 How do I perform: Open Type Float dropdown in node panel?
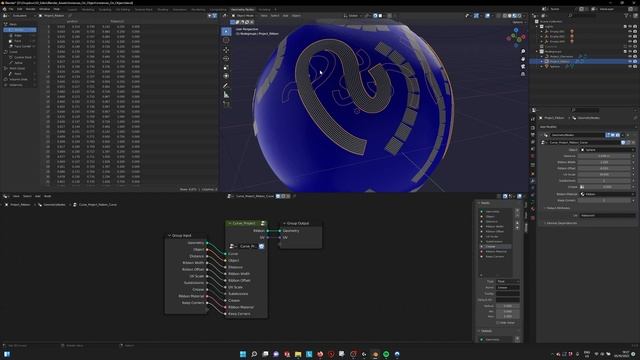pos(507,281)
